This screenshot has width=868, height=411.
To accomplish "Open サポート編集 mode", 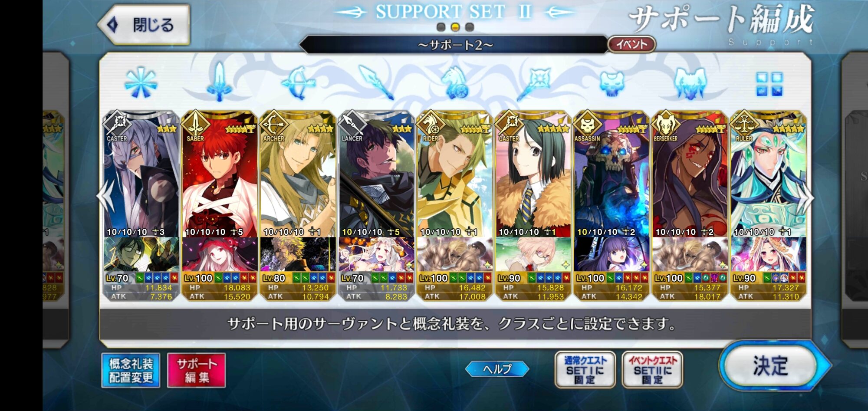I will tap(196, 370).
